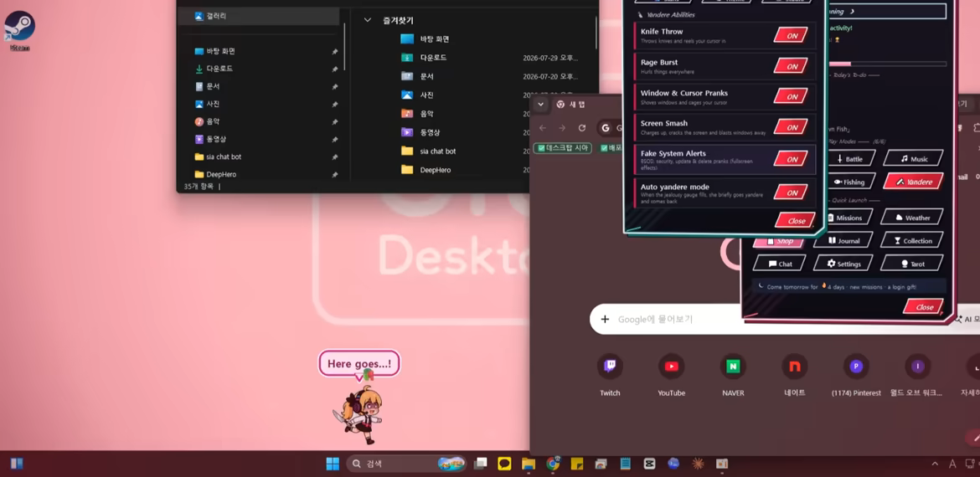
Task: Open the 월드 오브 워크 shortcut tile
Action: (917, 375)
